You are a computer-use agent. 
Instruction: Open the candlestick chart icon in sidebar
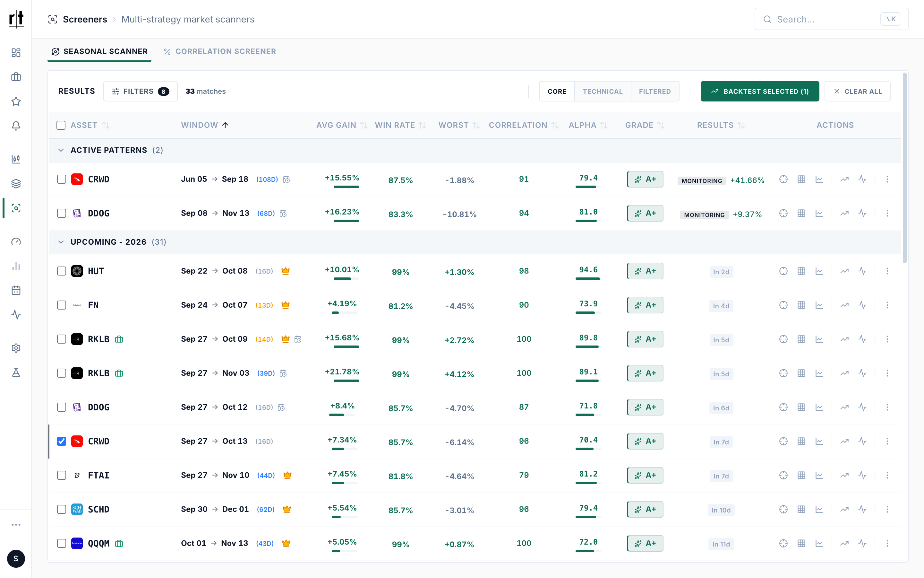(16, 159)
